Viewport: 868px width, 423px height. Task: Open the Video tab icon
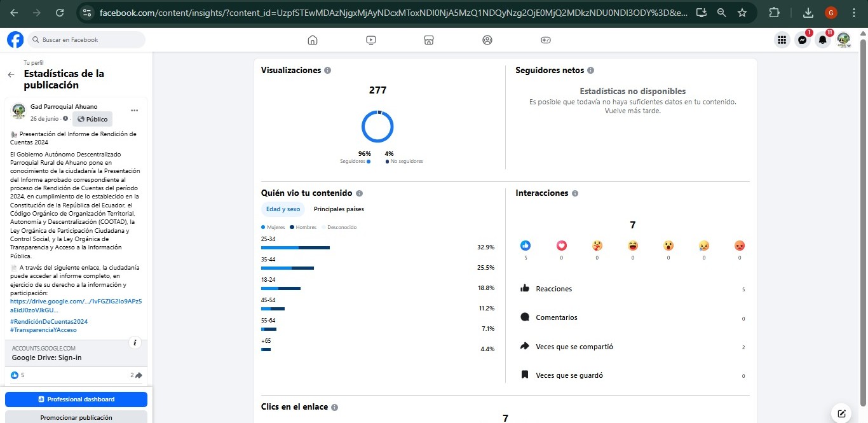(x=371, y=40)
